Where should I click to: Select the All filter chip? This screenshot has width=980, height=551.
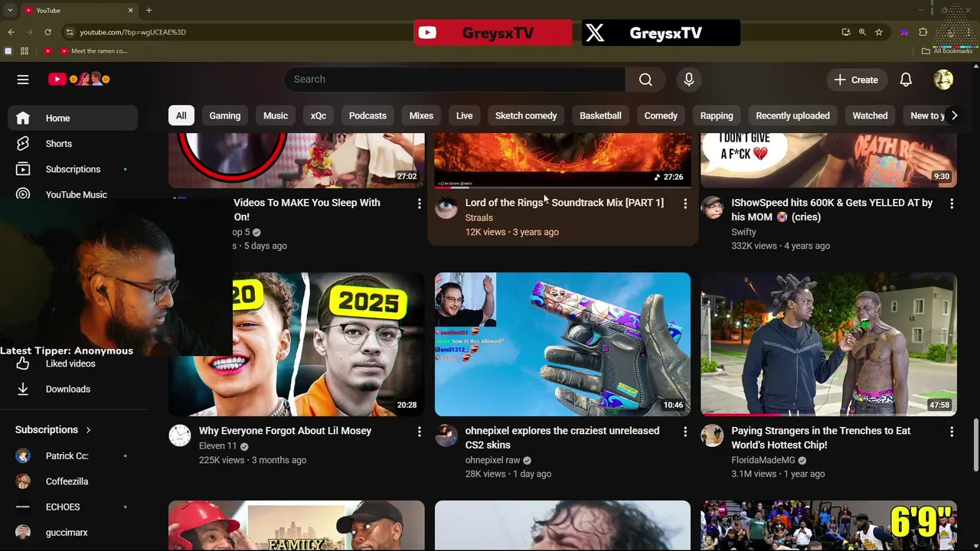pos(181,116)
